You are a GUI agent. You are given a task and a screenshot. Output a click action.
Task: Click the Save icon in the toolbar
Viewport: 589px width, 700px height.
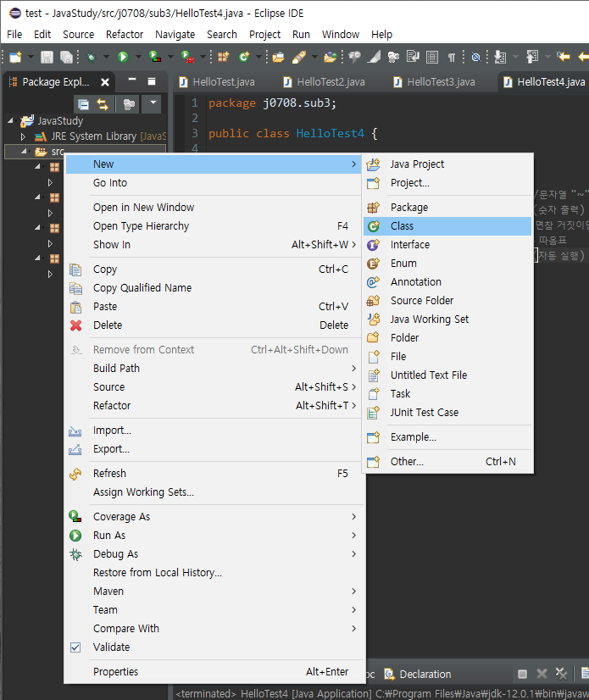tap(47, 57)
